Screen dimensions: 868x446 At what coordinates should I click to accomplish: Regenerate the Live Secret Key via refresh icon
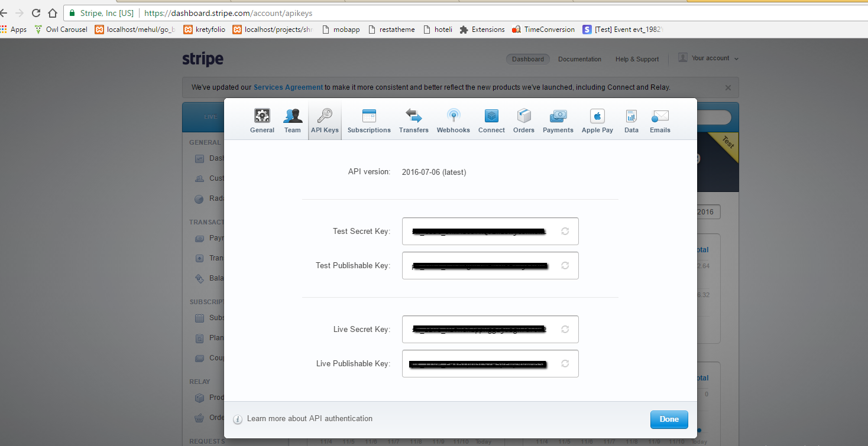565,329
